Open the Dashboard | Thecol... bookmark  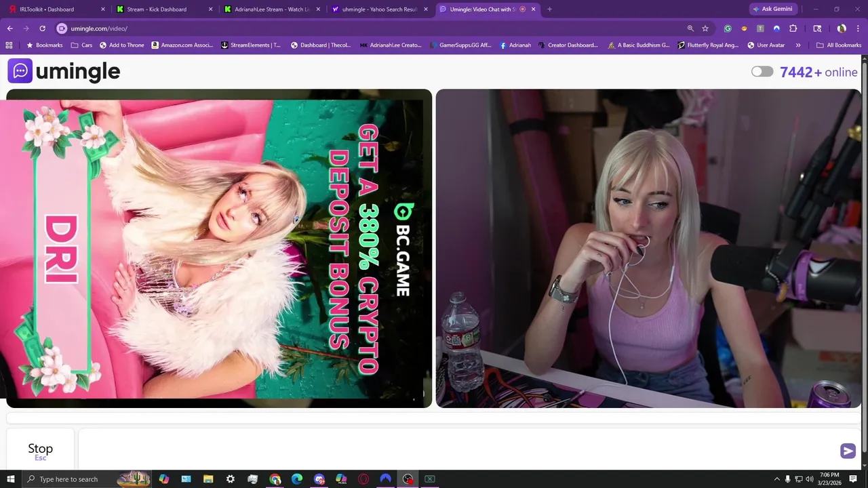coord(321,45)
